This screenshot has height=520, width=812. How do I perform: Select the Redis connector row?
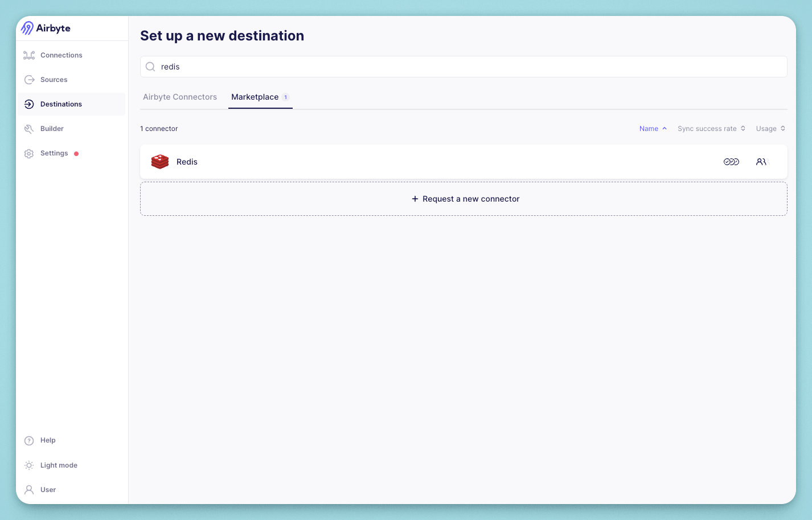[464, 162]
